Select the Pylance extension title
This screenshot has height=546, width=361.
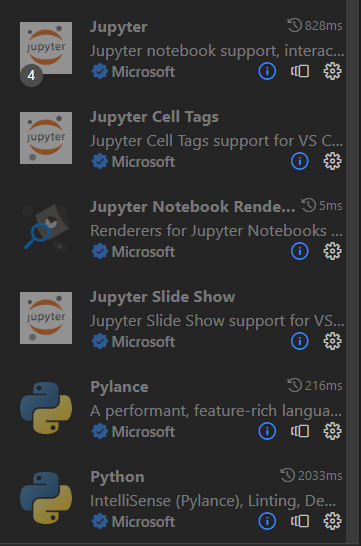click(x=119, y=387)
